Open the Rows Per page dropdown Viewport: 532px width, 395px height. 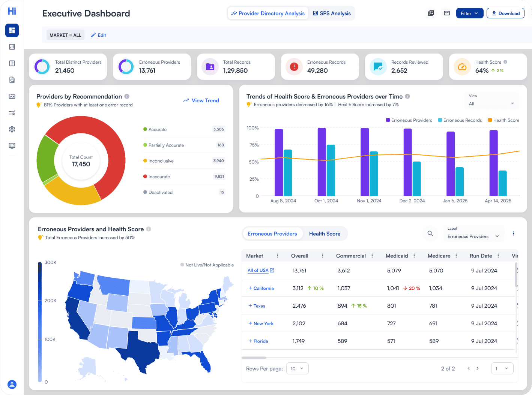click(x=297, y=368)
